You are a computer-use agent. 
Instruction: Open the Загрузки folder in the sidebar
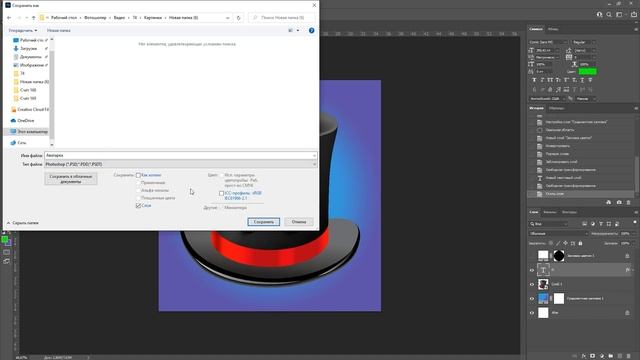[28, 49]
